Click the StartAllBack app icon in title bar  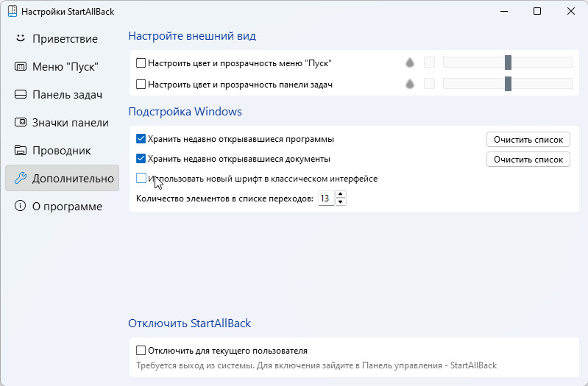click(x=13, y=11)
